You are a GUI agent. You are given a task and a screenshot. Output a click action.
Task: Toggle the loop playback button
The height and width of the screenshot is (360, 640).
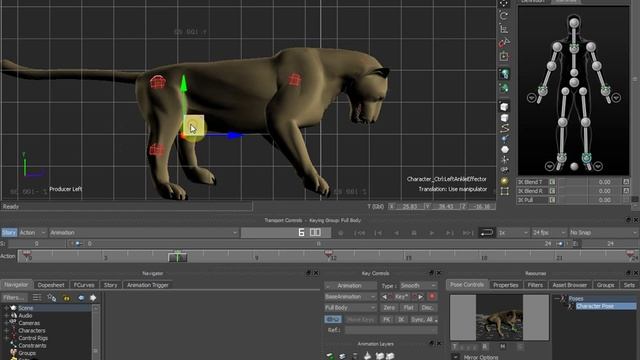[x=487, y=233]
